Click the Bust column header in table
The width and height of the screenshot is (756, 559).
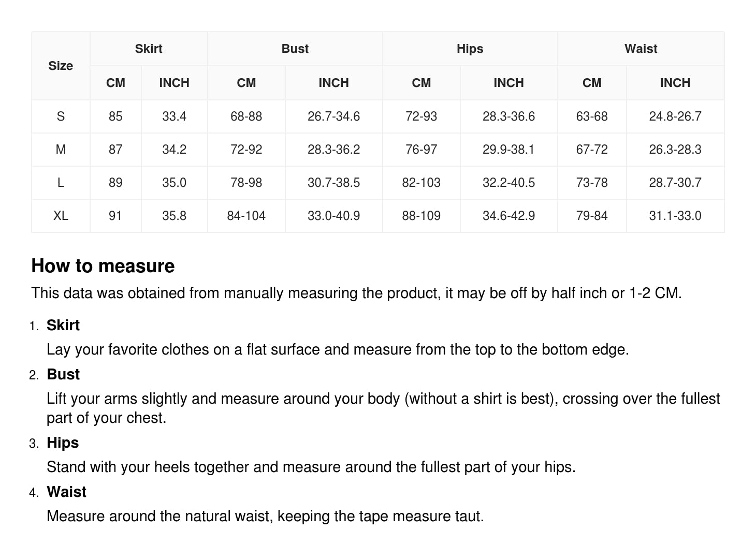click(x=295, y=49)
